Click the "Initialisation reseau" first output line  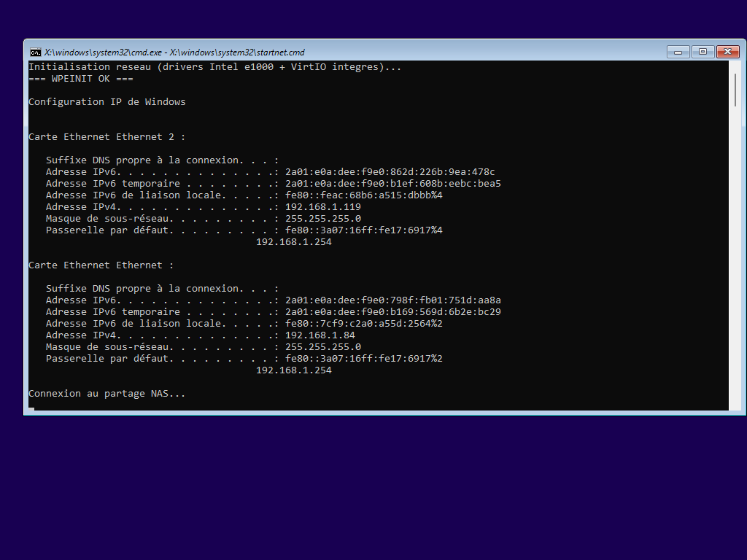tap(214, 67)
